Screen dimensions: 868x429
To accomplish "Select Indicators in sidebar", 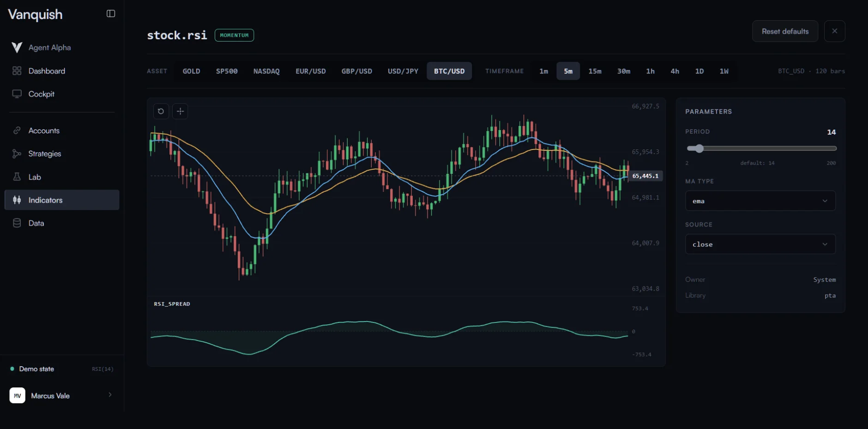I will [x=62, y=200].
